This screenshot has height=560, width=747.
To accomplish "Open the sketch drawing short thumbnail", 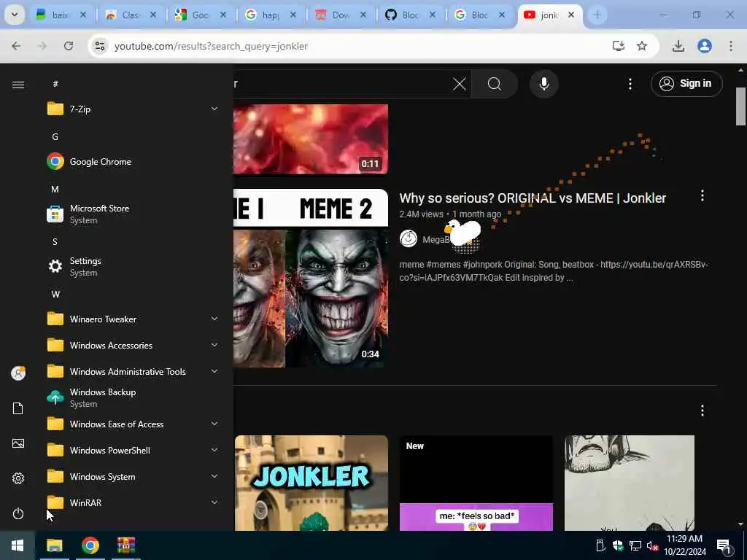I will (630, 483).
